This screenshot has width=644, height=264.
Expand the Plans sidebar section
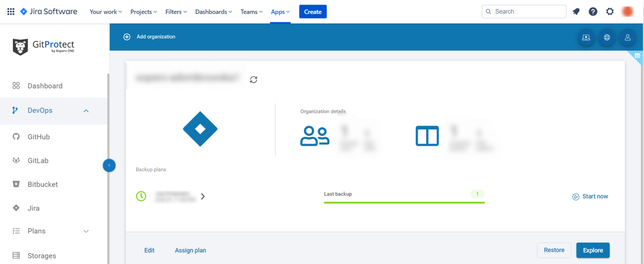(x=86, y=231)
